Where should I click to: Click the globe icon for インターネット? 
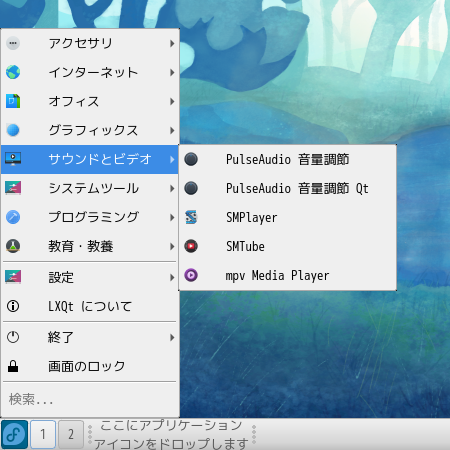tap(13, 72)
